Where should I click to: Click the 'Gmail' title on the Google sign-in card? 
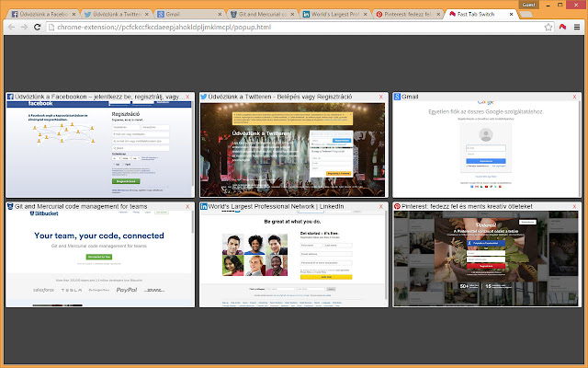coord(410,97)
